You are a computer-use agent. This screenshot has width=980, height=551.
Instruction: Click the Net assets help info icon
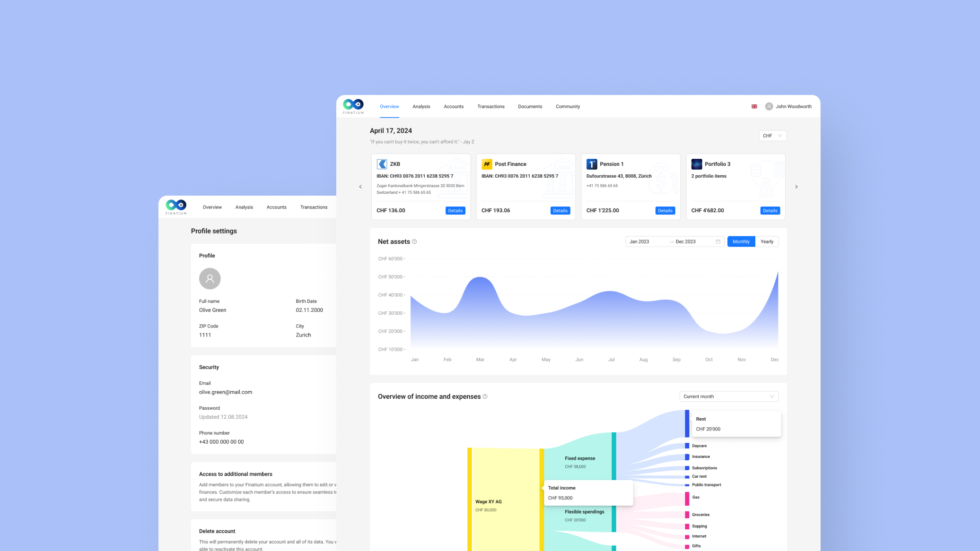tap(414, 241)
